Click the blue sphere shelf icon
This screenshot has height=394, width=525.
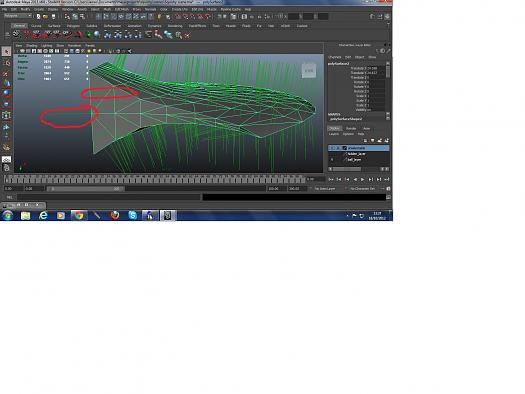tap(97, 34)
